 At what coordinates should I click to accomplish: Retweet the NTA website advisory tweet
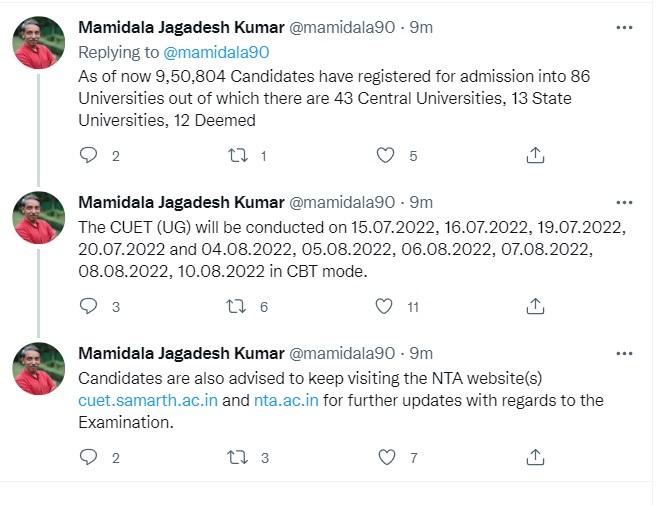(x=238, y=457)
